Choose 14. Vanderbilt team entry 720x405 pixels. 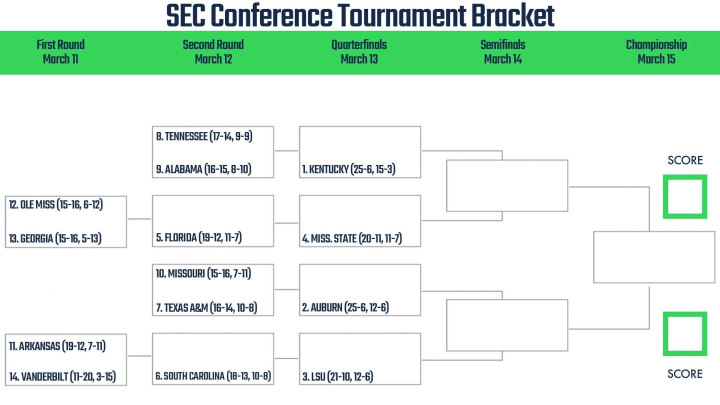pyautogui.click(x=62, y=377)
